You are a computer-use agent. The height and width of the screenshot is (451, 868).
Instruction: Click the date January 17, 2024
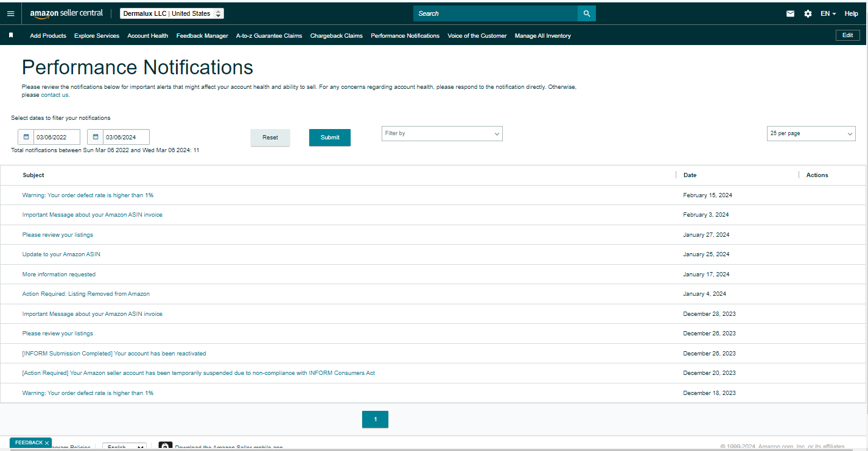tap(706, 274)
